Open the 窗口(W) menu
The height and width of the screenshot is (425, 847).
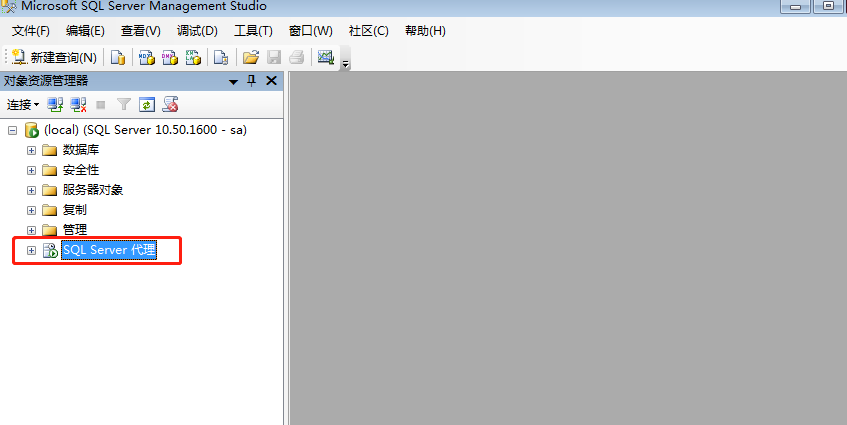click(311, 31)
